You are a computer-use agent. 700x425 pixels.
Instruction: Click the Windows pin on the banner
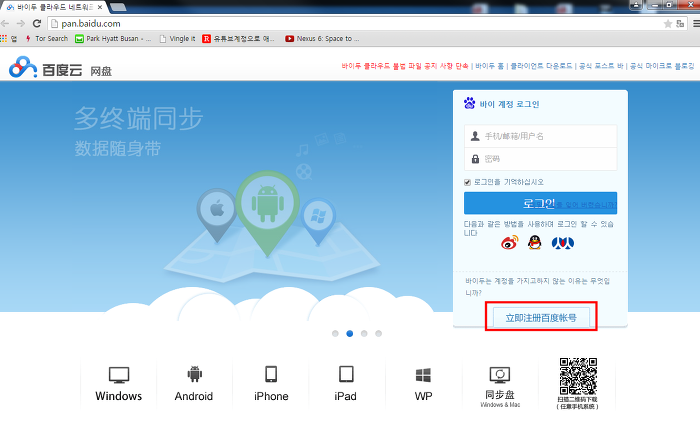(318, 222)
